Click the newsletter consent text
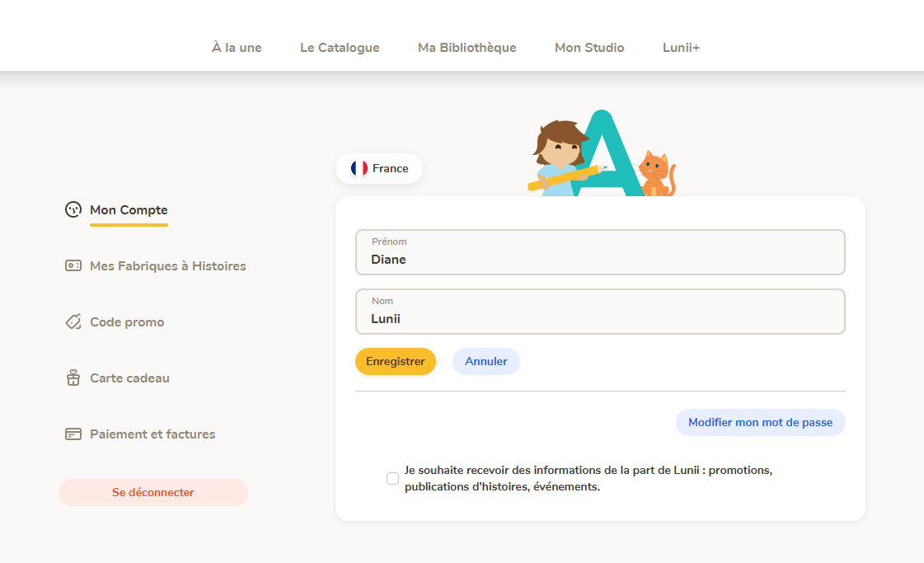Image resolution: width=924 pixels, height=563 pixels. tap(588, 478)
